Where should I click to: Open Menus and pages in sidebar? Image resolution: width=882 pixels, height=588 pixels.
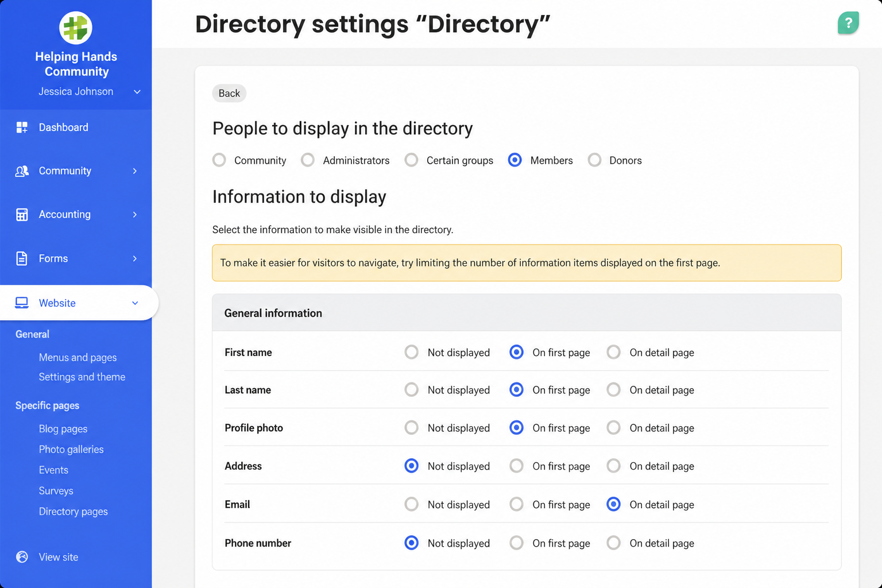click(78, 357)
